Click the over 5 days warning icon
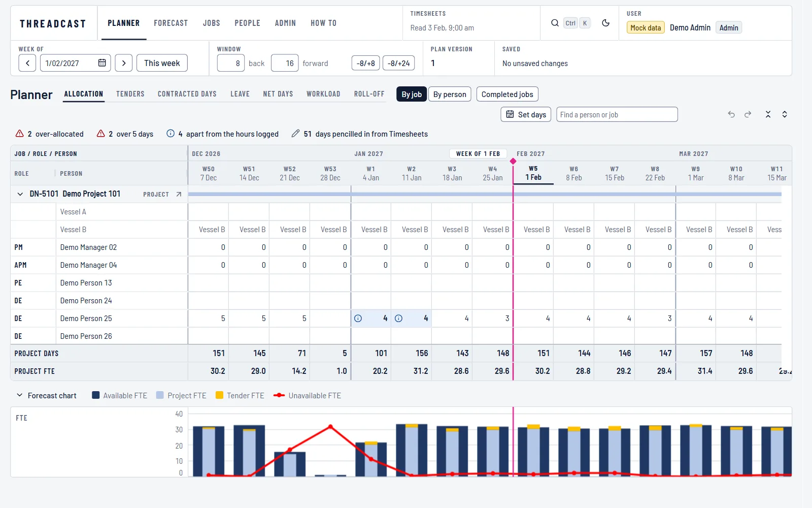812x508 pixels. 101,134
